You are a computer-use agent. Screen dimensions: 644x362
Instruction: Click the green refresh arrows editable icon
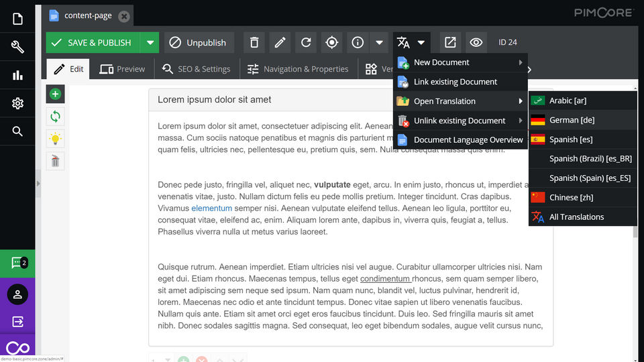click(x=56, y=117)
